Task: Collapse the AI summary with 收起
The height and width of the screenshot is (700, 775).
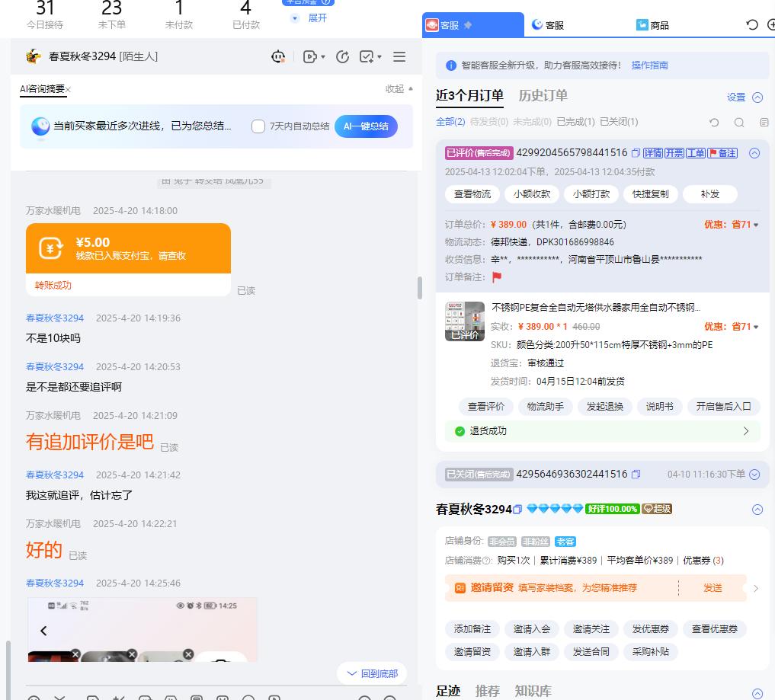Action: pyautogui.click(x=399, y=89)
